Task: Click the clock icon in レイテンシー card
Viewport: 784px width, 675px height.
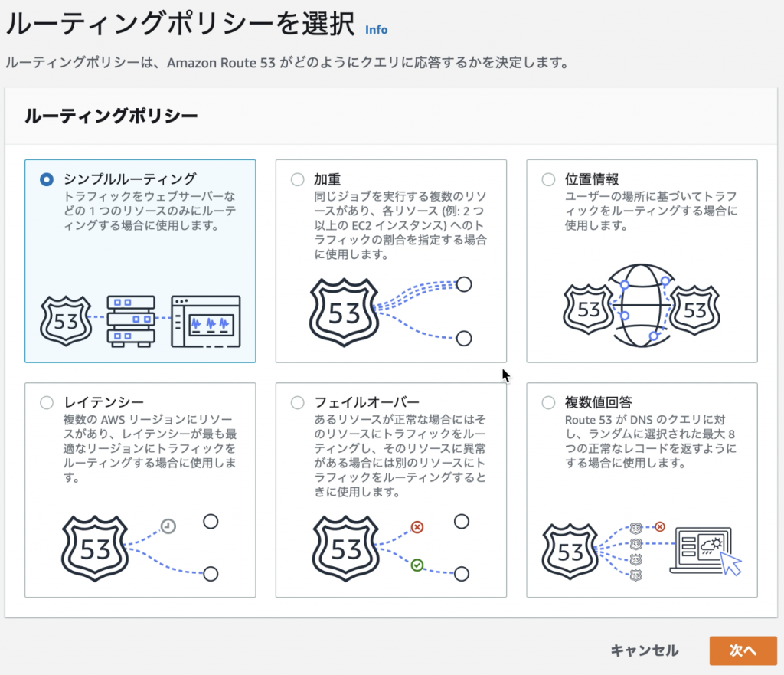Action: pos(168,526)
